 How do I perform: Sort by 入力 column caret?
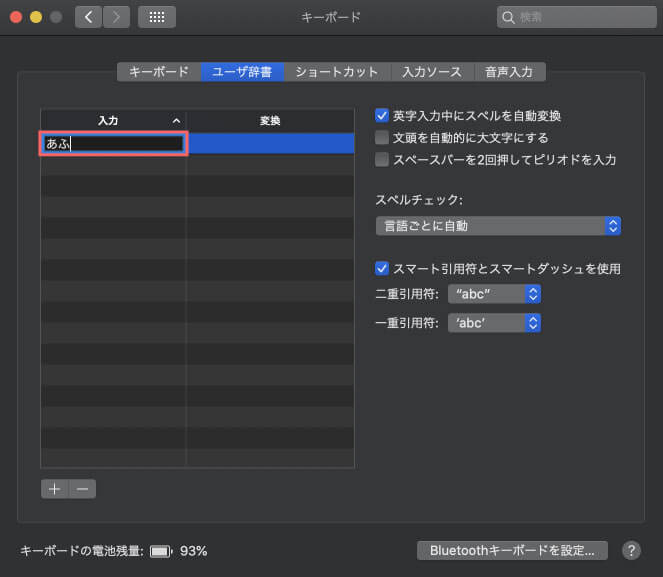click(x=176, y=121)
